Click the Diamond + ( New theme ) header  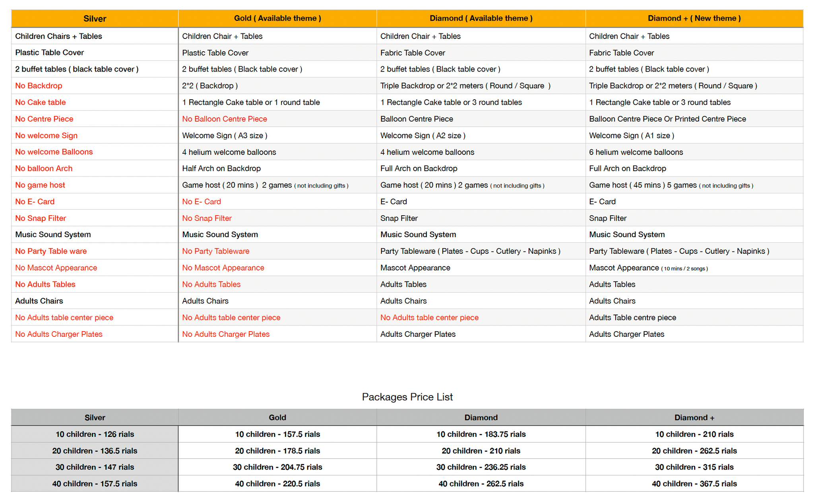coord(694,18)
